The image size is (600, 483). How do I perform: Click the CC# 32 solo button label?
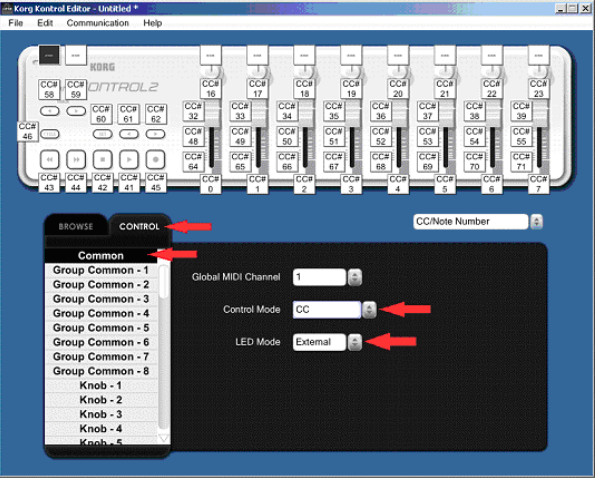[x=193, y=112]
